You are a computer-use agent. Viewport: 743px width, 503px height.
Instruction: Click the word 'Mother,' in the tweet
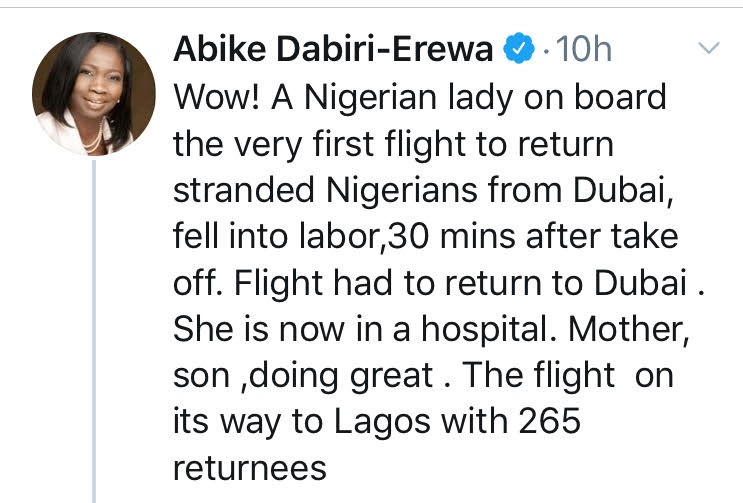click(628, 330)
